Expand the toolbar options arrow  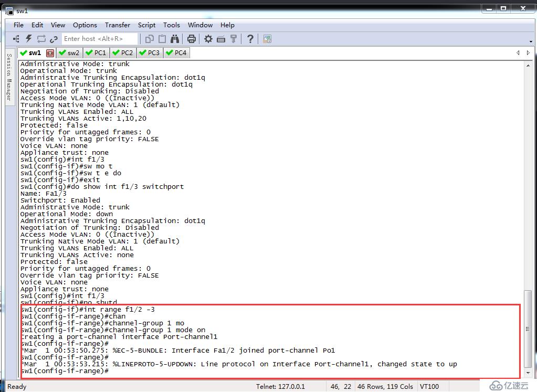[531, 41]
